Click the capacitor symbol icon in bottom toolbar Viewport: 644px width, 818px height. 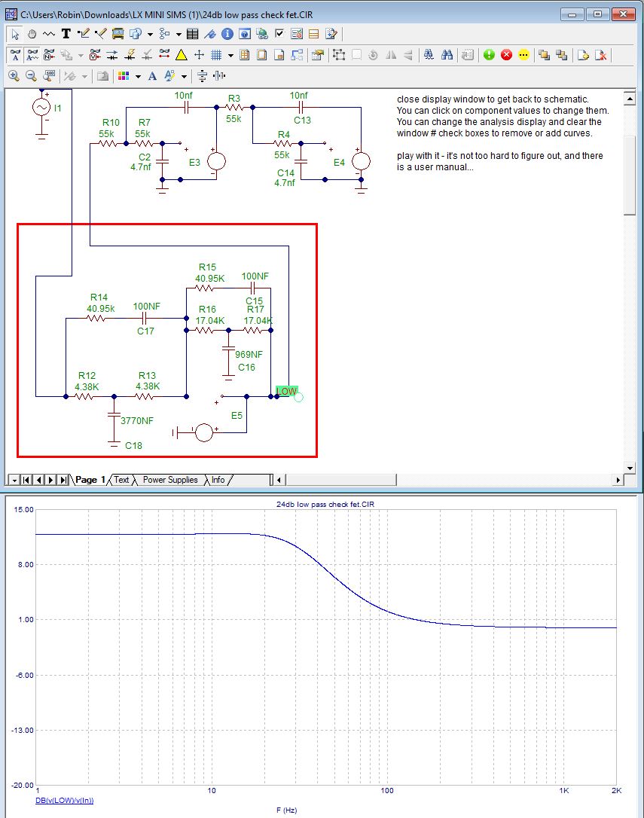pos(219,76)
